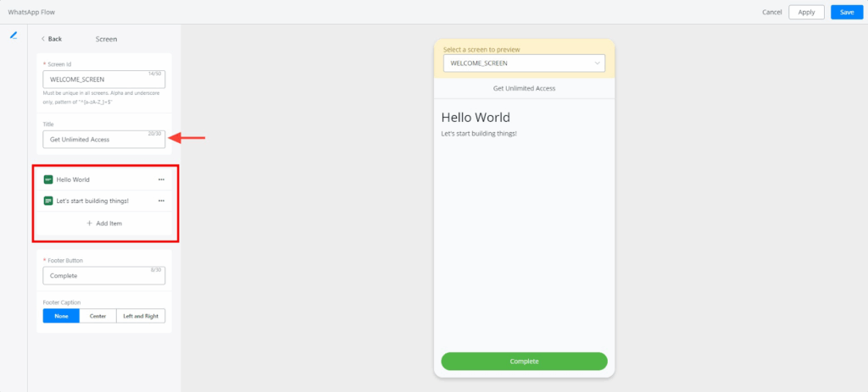Click the plus icon beside Add Item
Viewport: 868px width, 392px height.
90,223
